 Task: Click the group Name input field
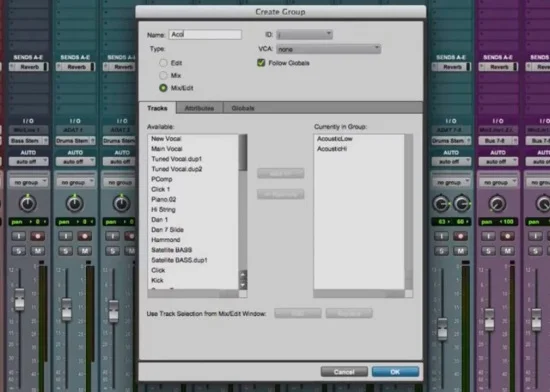[205, 34]
